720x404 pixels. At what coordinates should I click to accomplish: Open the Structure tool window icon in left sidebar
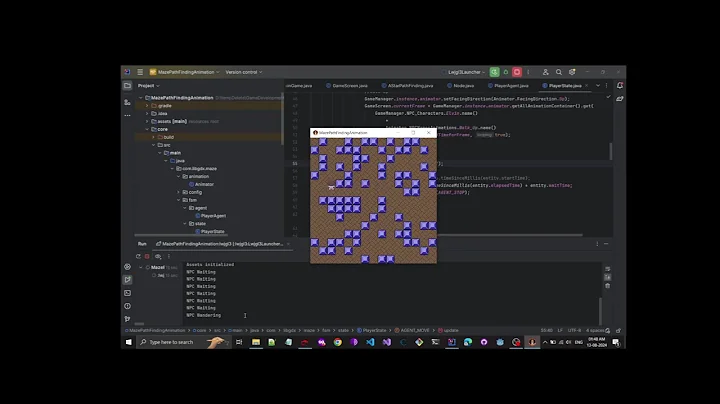click(127, 102)
